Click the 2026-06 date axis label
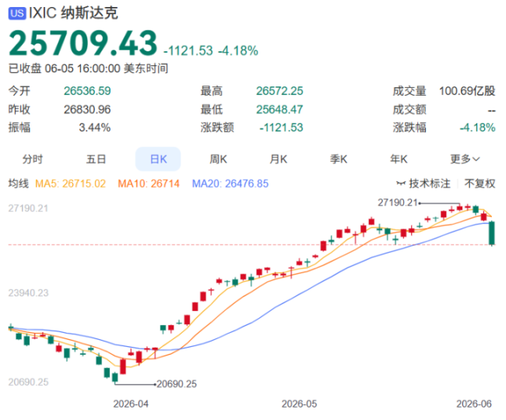 pyautogui.click(x=474, y=404)
